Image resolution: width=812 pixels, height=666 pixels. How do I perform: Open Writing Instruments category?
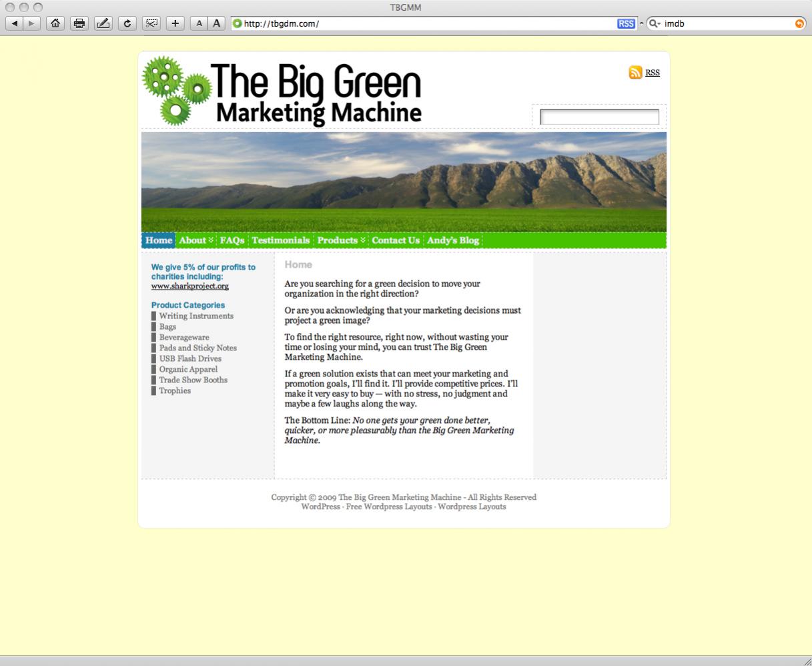point(196,316)
